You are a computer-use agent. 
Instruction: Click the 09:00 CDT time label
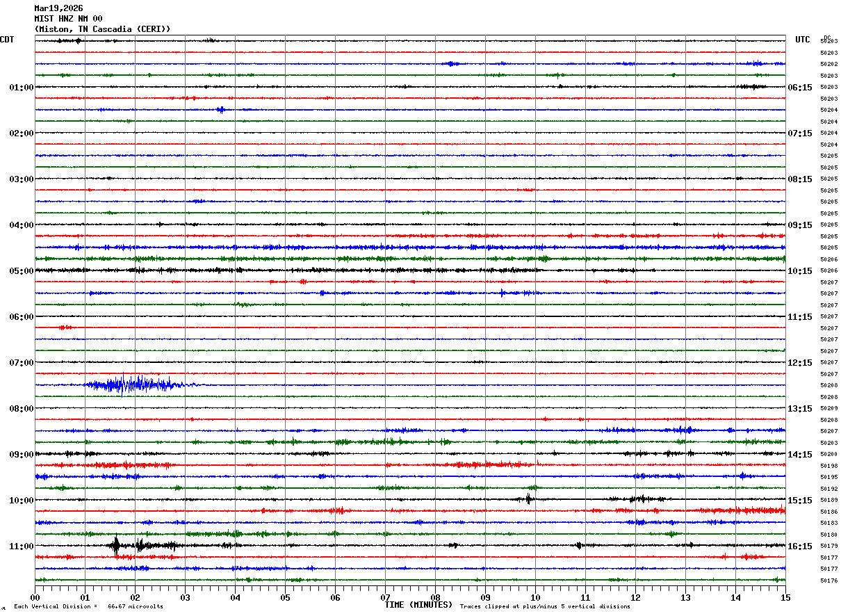(22, 455)
